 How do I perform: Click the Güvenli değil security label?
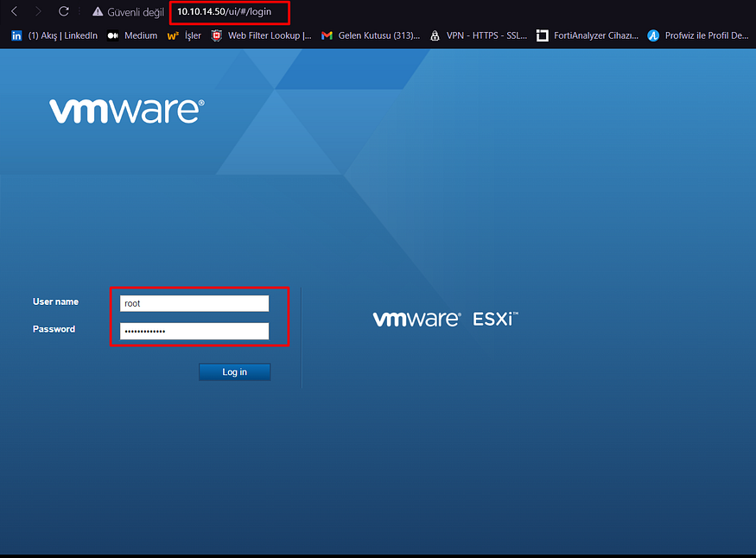[136, 12]
